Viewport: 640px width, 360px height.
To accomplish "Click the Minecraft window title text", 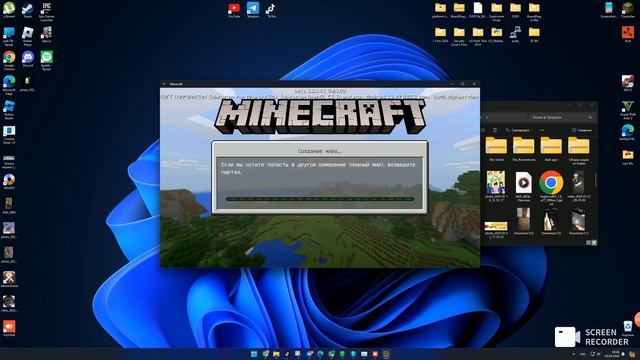I will [x=176, y=84].
